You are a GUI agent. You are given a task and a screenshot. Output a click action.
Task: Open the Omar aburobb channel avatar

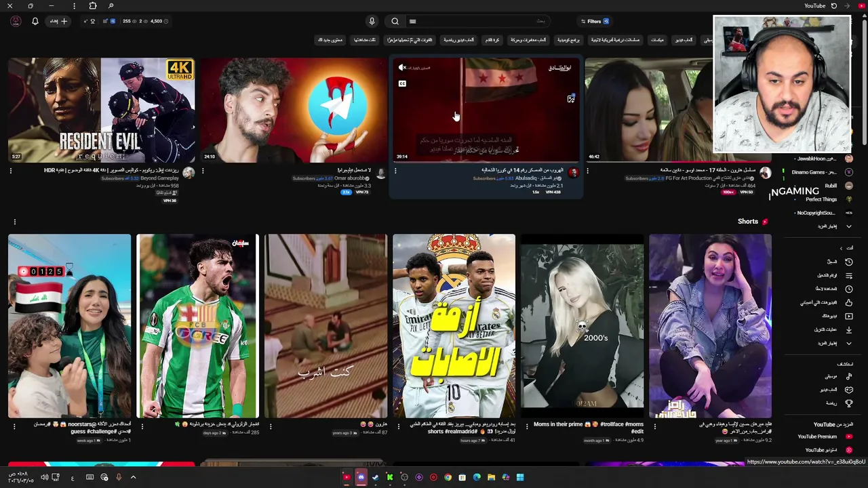coord(381,173)
